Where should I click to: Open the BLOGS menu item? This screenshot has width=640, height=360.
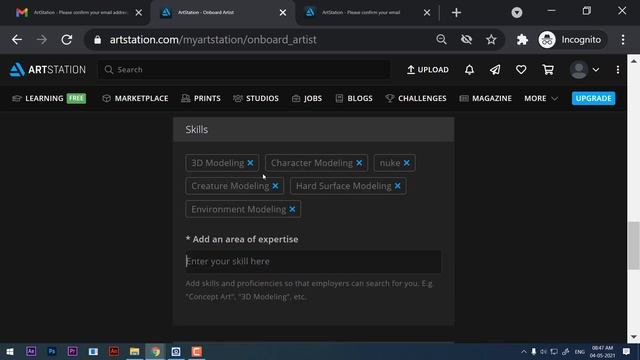coord(354,98)
